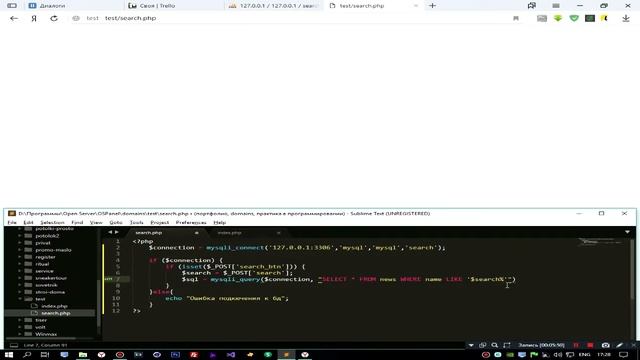The height and width of the screenshot is (360, 640).
Task: Switch to the Trello browser tab
Action: click(x=173, y=6)
